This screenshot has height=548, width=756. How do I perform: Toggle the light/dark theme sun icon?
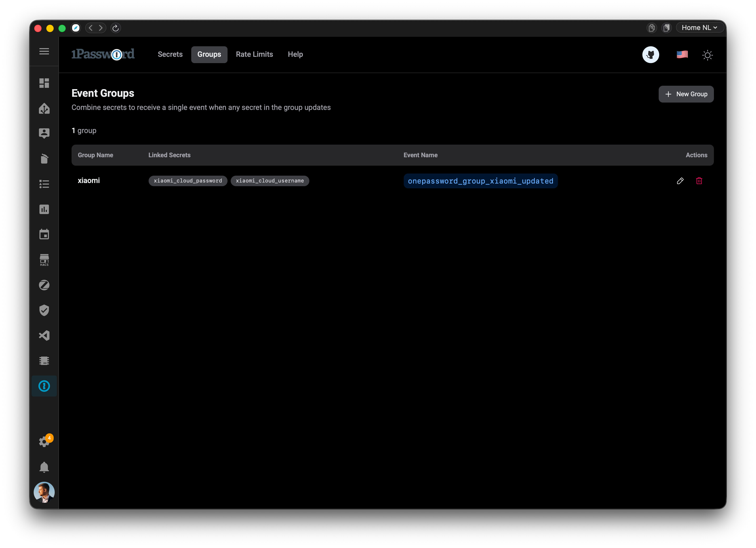(x=707, y=55)
